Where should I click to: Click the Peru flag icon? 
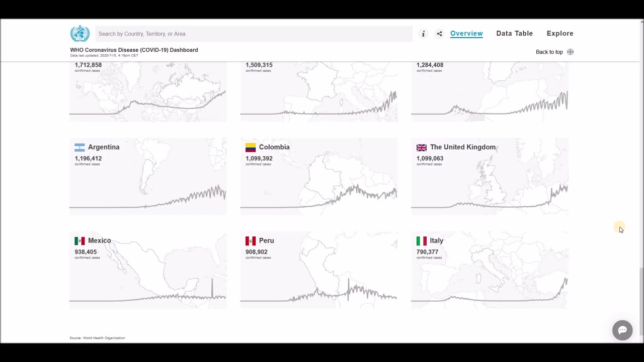(251, 241)
